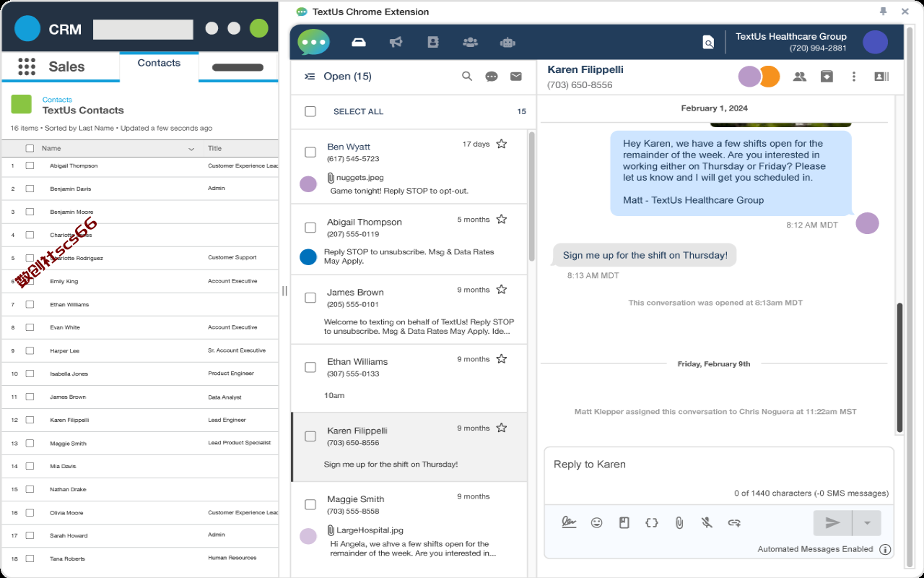Select the Olivia Moore row name in CRM

point(66,512)
